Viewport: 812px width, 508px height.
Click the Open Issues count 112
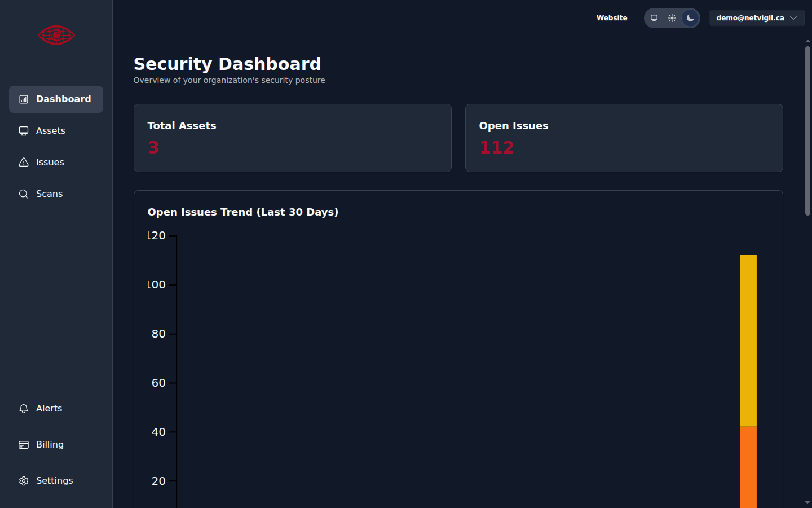point(497,148)
